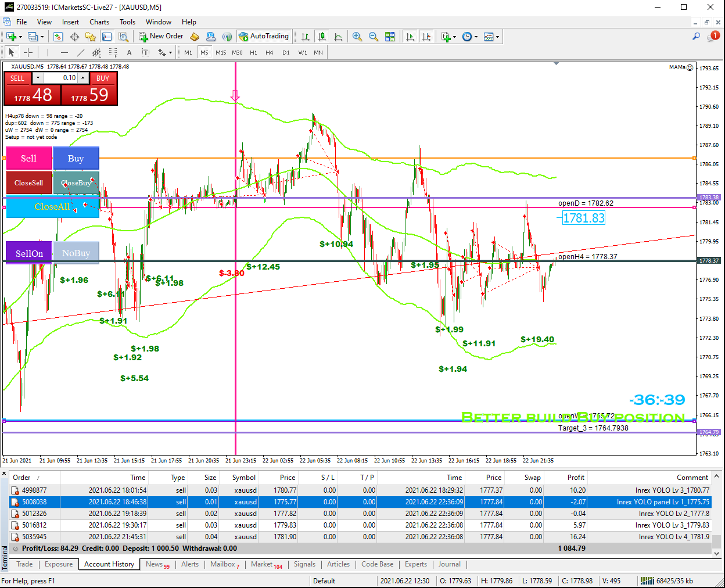Select the horizontal line drawing tool
725x588 pixels.
(64, 52)
